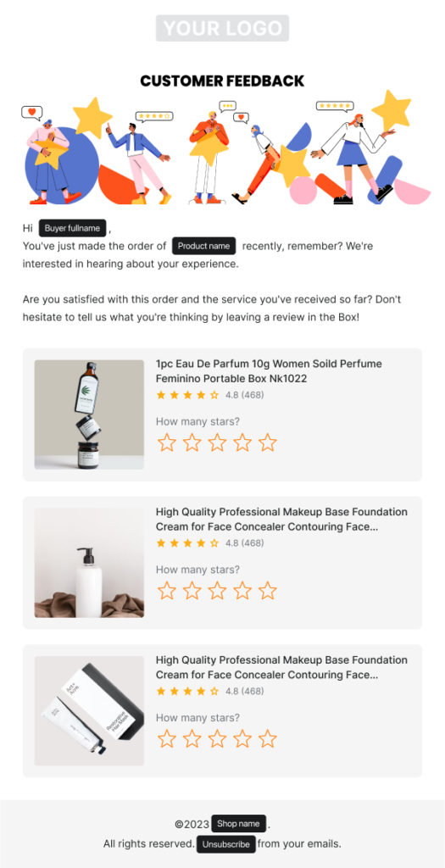Click the Shop name tag in footer
The height and width of the screenshot is (868, 445).
(x=238, y=824)
